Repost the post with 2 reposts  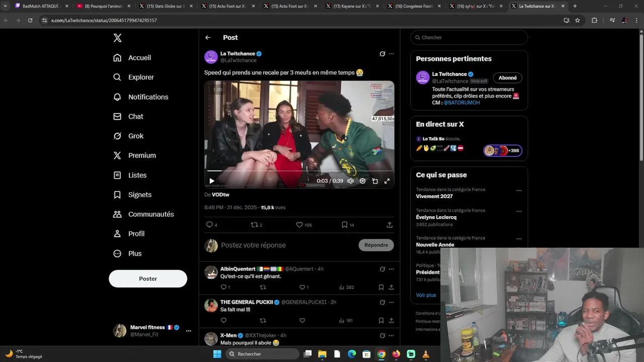pyautogui.click(x=257, y=225)
